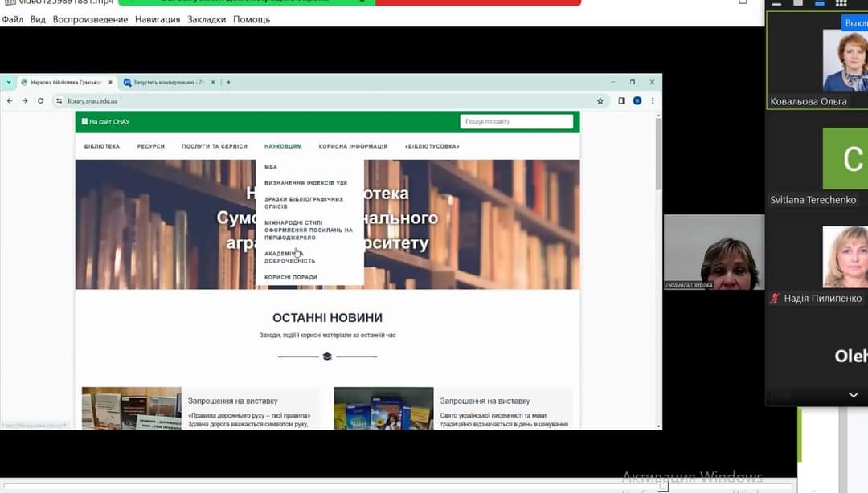Open the Воспроизведение menu
The height and width of the screenshot is (493, 868).
point(90,19)
